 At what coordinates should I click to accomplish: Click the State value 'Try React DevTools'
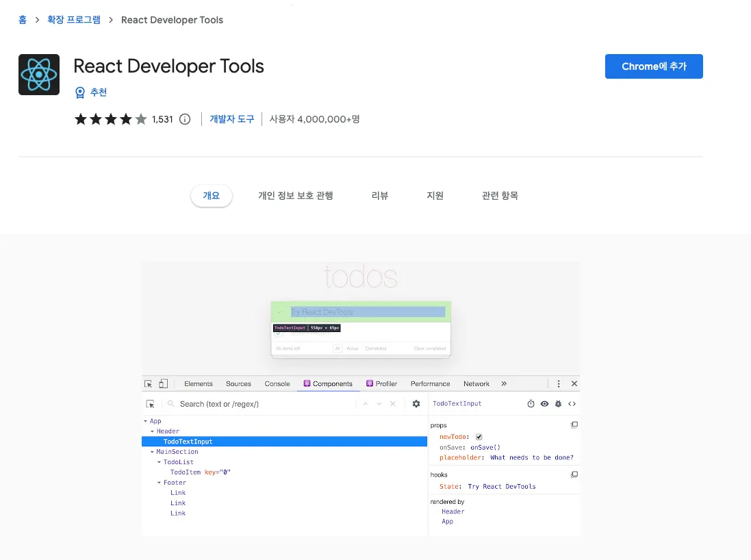click(501, 486)
